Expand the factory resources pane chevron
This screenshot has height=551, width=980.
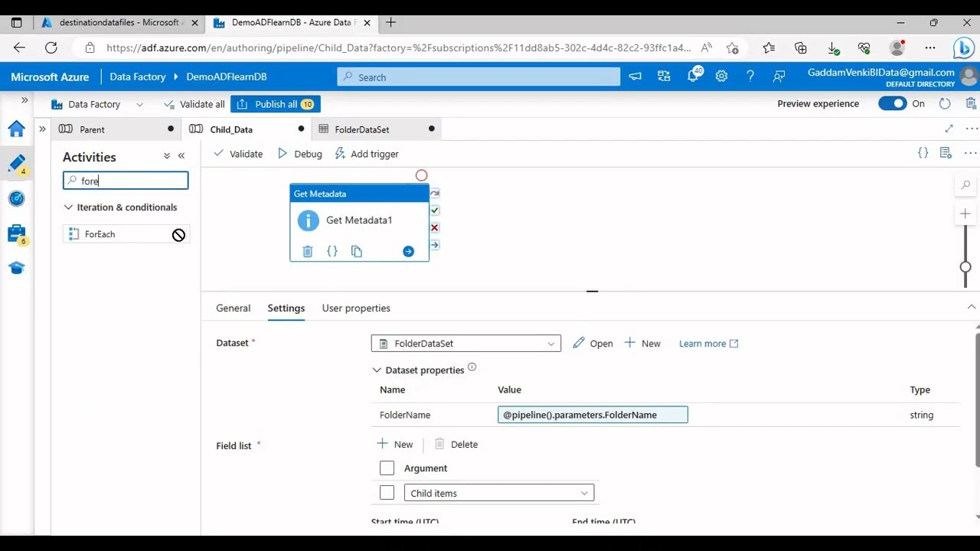click(42, 129)
